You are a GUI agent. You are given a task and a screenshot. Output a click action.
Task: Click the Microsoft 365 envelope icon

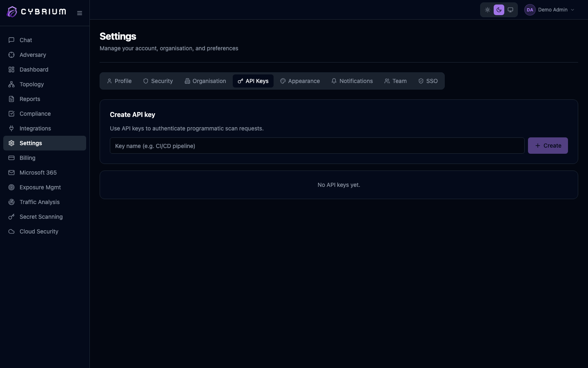pos(11,173)
